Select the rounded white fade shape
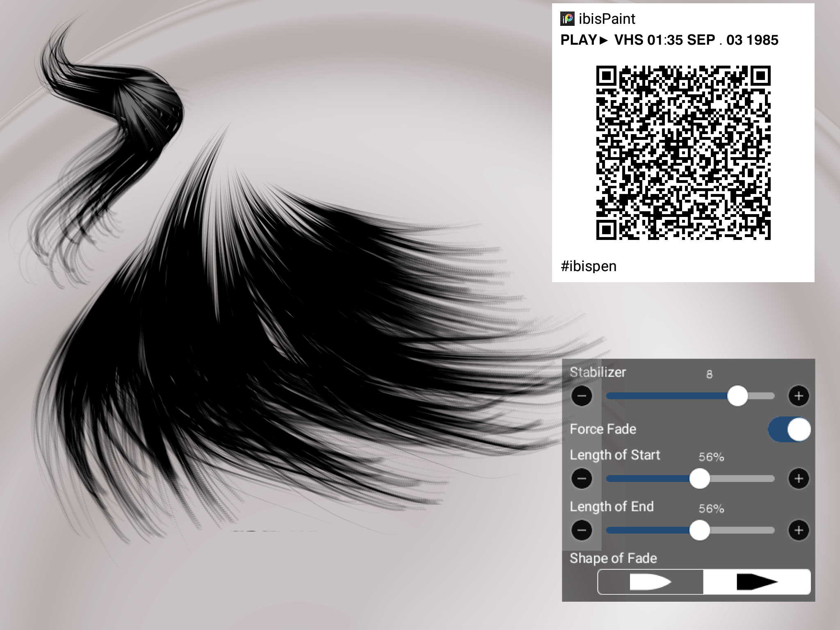840x630 pixels. [651, 582]
